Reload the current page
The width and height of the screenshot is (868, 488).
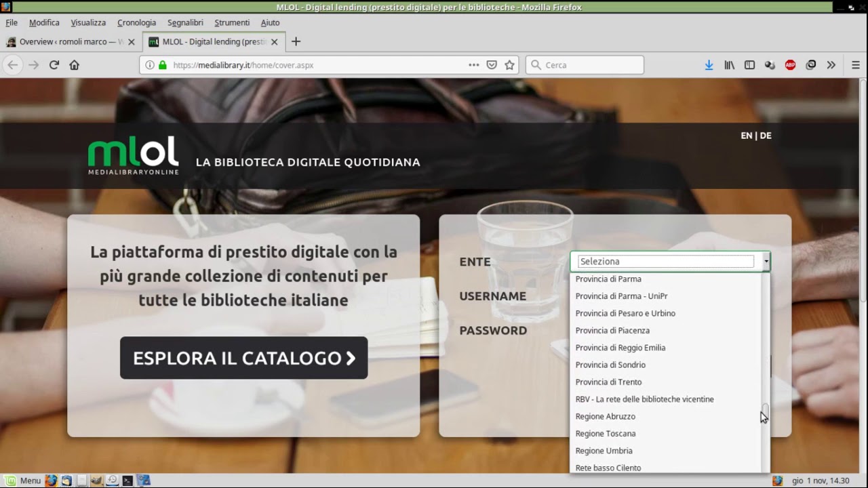(54, 65)
